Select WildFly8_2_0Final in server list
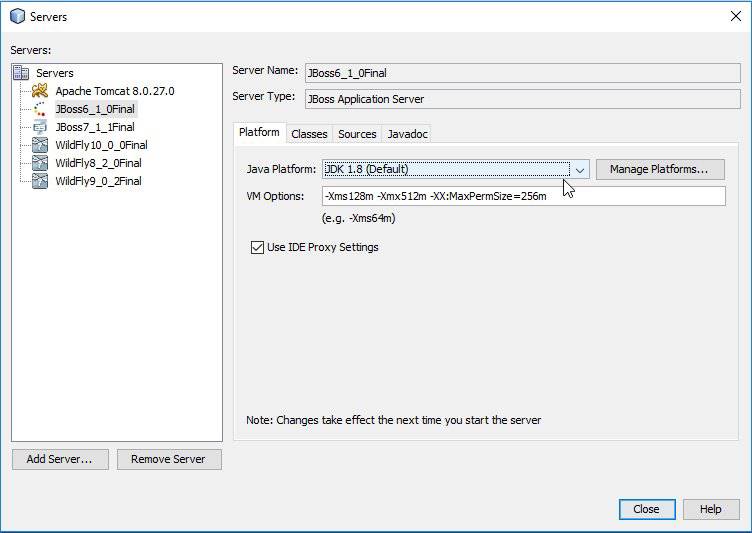The height and width of the screenshot is (533, 752). (x=98, y=163)
